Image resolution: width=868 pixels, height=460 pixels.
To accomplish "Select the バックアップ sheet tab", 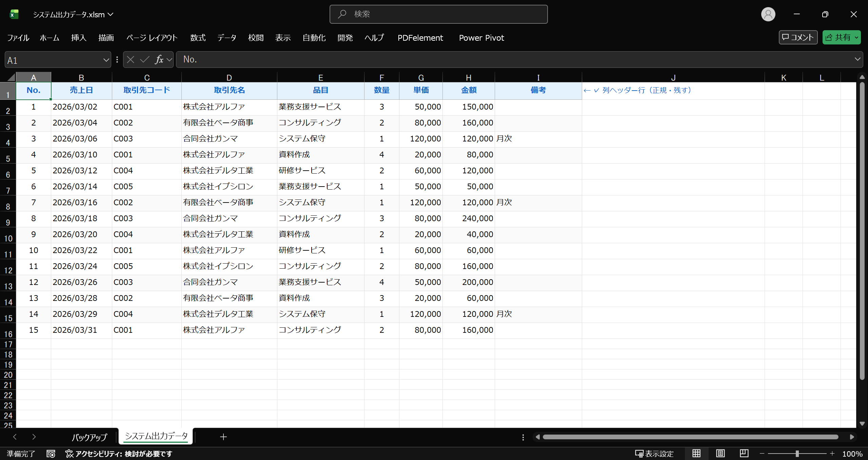I will (89, 437).
